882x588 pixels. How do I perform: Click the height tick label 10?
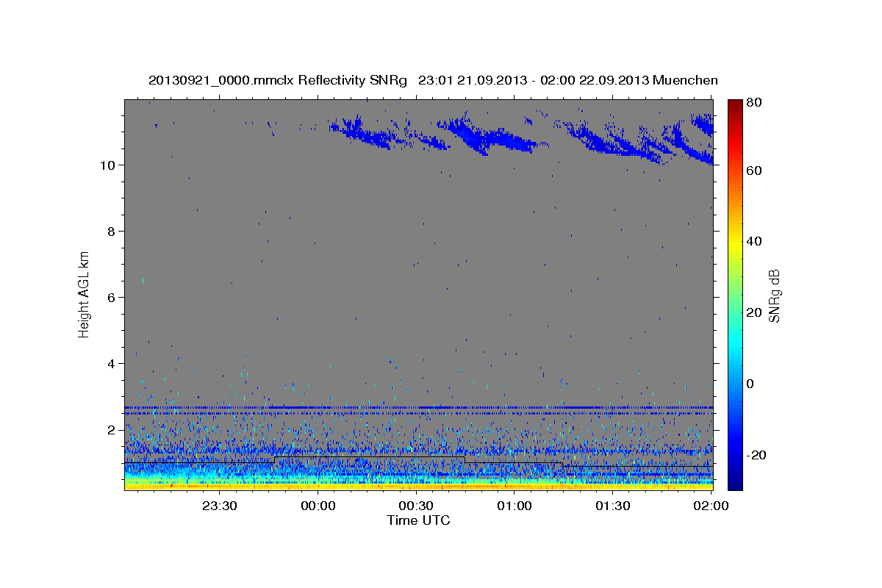107,165
